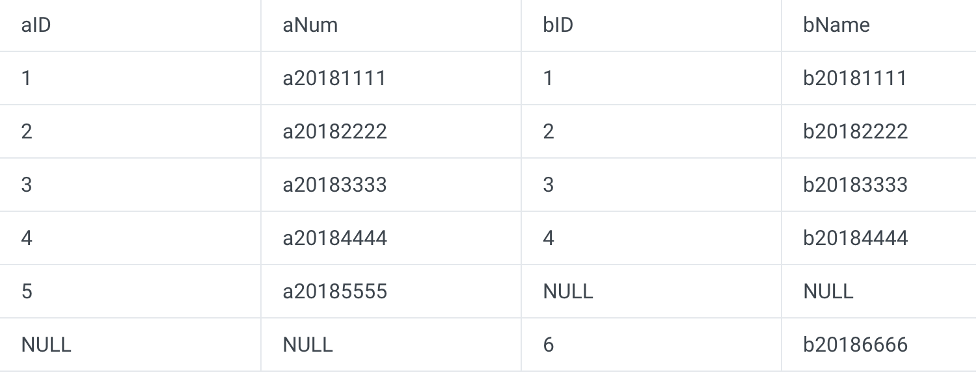
Task: Select the b20184444 cell
Action: click(855, 239)
